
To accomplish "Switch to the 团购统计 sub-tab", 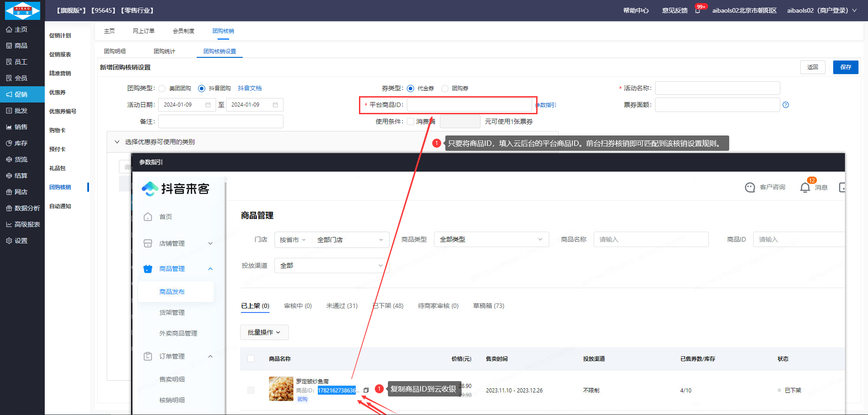I will tap(165, 51).
